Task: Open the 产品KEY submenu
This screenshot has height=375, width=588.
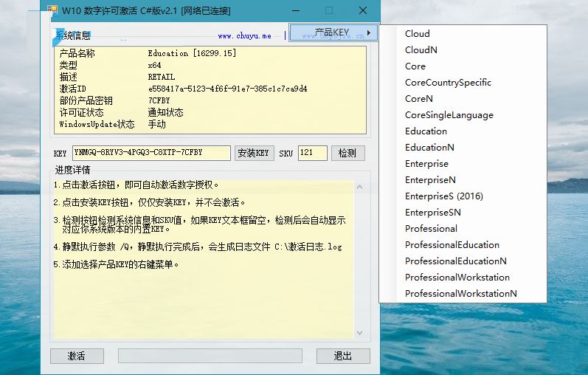Action: (333, 32)
